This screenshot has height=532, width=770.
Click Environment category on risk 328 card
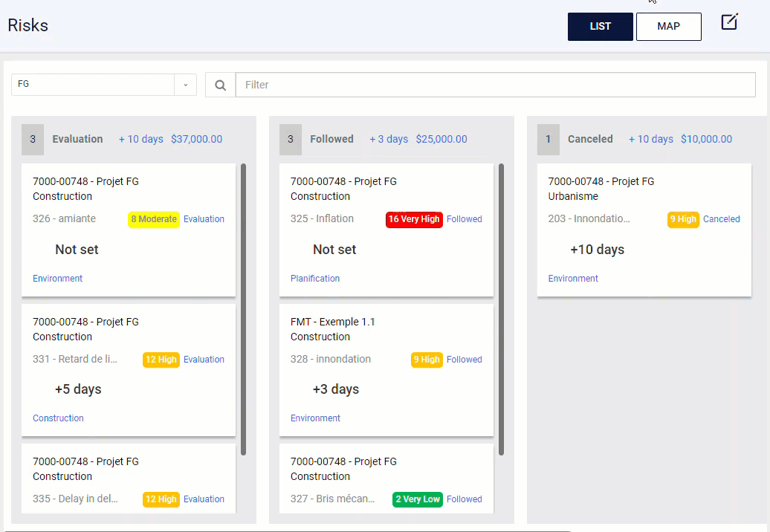315,418
